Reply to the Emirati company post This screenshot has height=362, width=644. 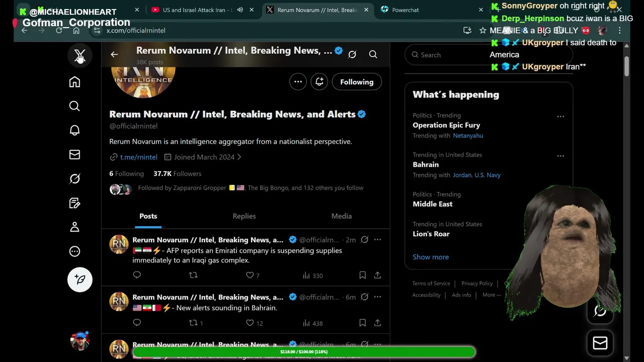coord(137,275)
